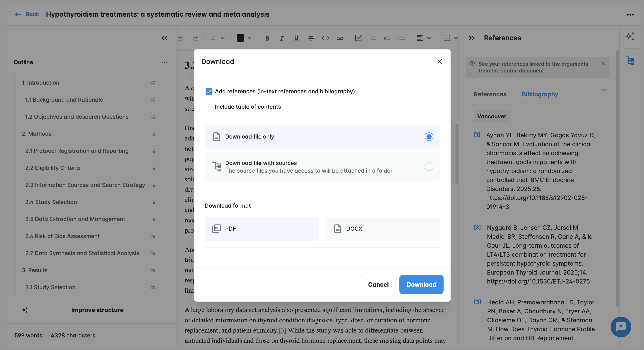Insert a hyperlink
This screenshot has height=350, width=644.
tap(340, 38)
